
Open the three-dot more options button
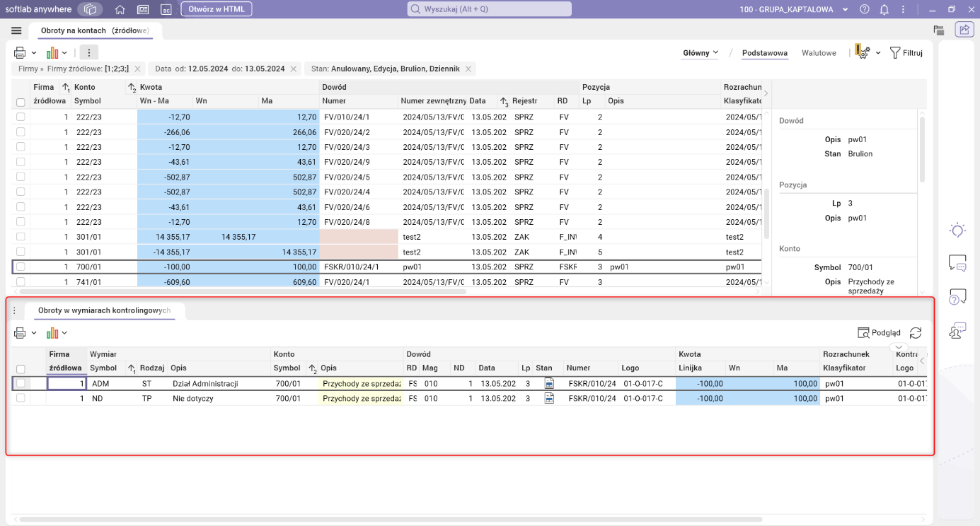coord(88,52)
